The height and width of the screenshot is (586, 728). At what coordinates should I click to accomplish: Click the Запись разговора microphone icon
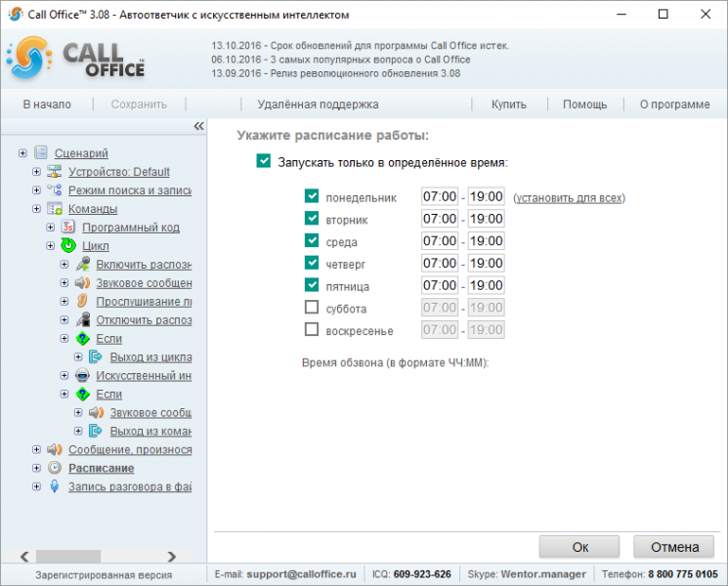(x=55, y=486)
